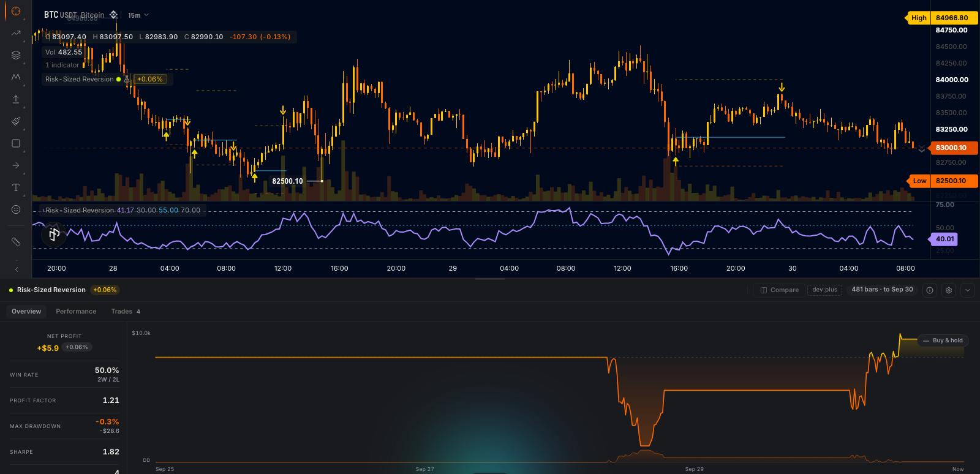Select the text annotation tool
Image resolution: width=980 pixels, height=474 pixels.
(x=16, y=187)
